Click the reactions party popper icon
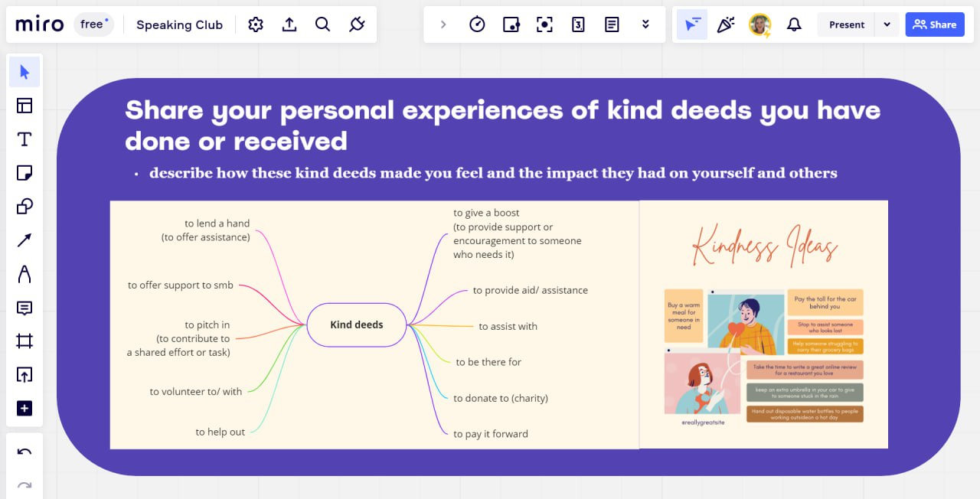This screenshot has height=499, width=980. pyautogui.click(x=725, y=24)
